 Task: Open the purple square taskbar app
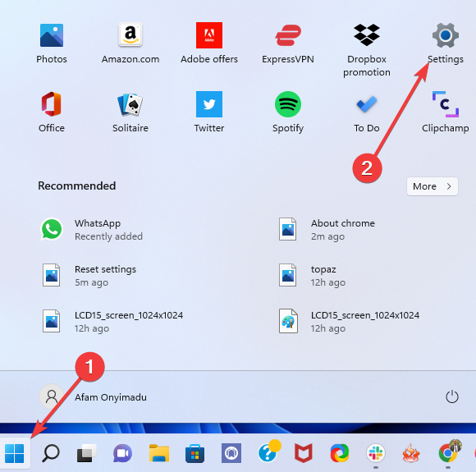[x=231, y=453]
